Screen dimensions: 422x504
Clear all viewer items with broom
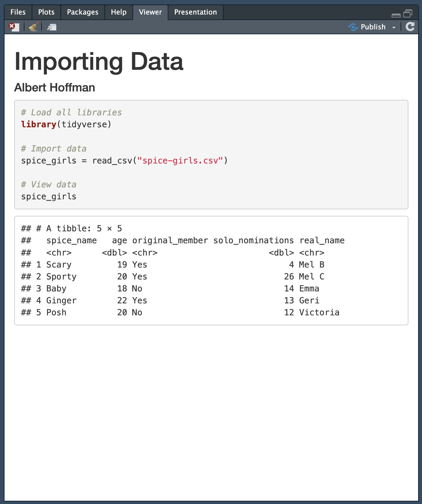pos(34,27)
